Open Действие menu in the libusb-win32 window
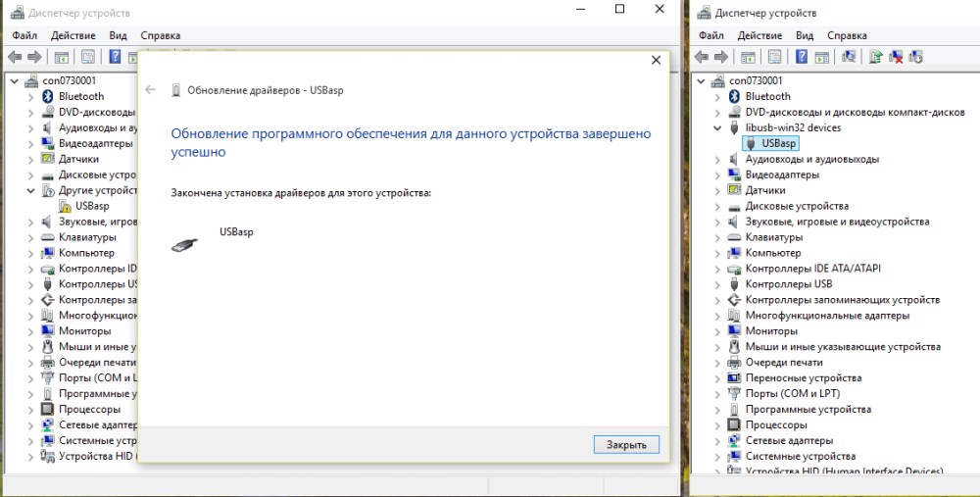The image size is (980, 497). click(x=760, y=35)
